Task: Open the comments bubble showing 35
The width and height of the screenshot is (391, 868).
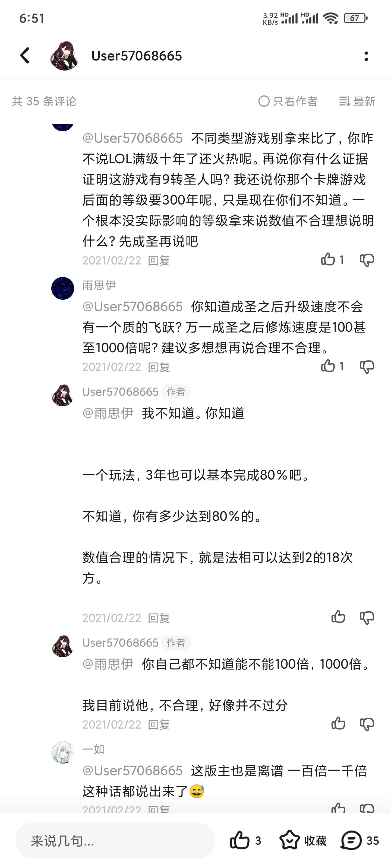Action: (x=351, y=841)
